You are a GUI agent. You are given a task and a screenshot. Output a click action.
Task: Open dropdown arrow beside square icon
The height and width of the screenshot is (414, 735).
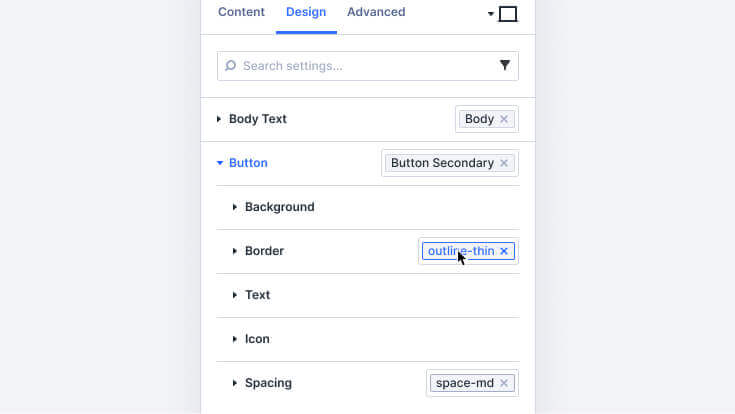coord(490,14)
